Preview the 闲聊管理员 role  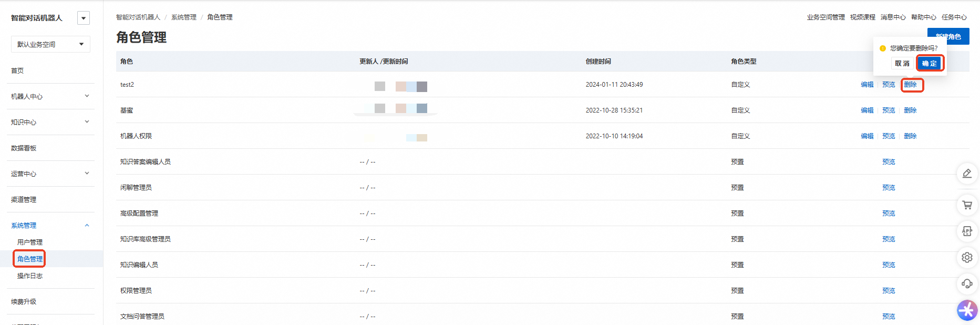[x=889, y=188]
